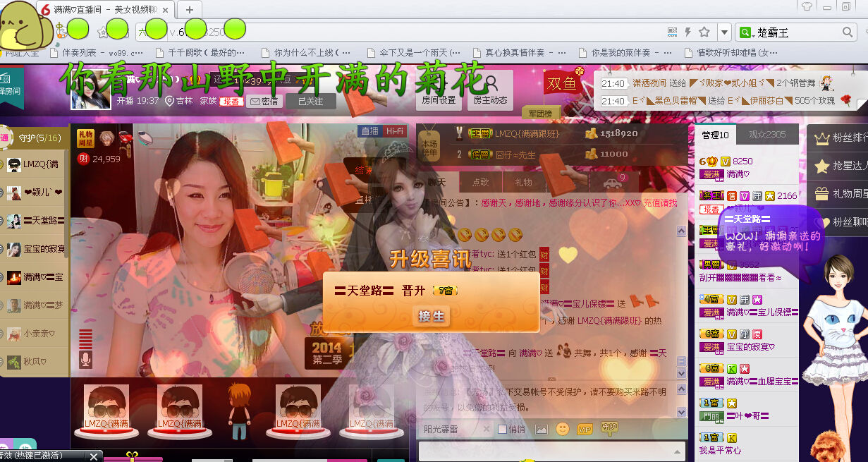The height and width of the screenshot is (462, 868).
Task: Select user 满满♡ in manager list
Action: pyautogui.click(x=738, y=174)
